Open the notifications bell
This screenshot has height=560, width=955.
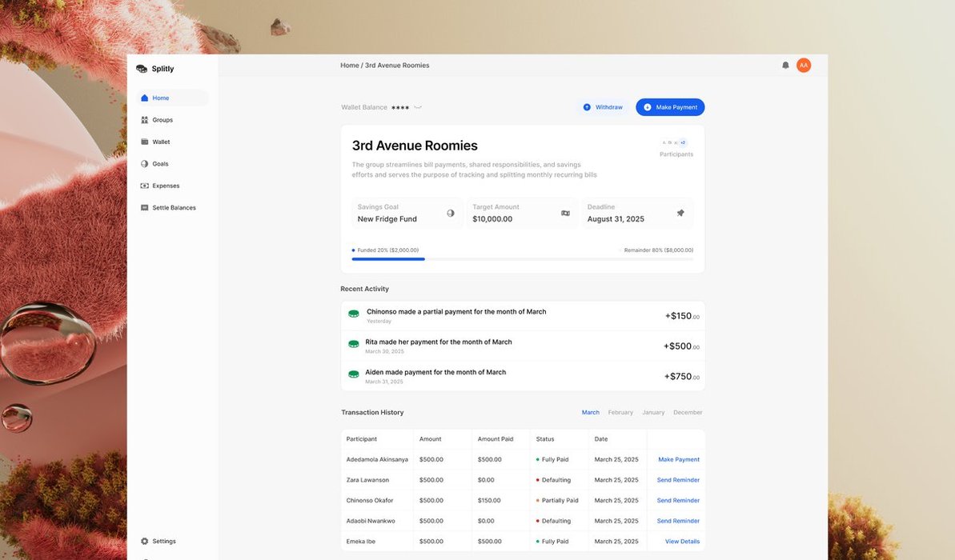(785, 66)
